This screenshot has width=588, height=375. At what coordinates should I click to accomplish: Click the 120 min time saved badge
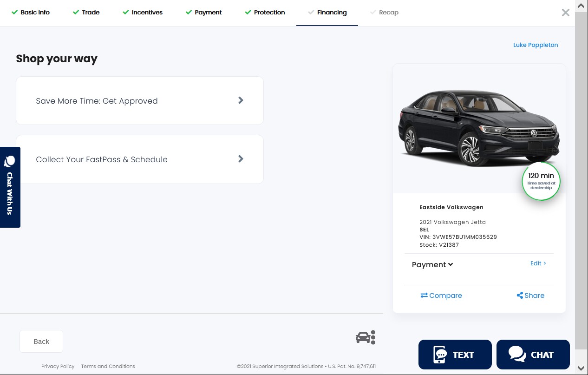tap(541, 181)
